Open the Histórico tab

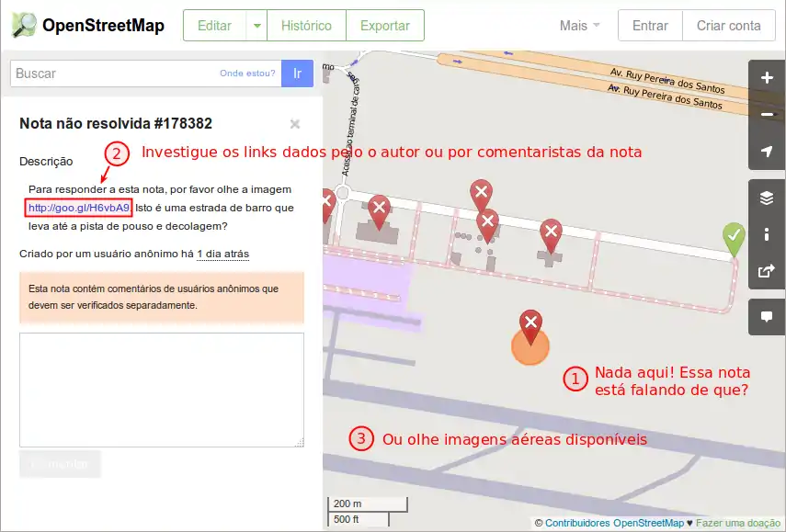[306, 26]
